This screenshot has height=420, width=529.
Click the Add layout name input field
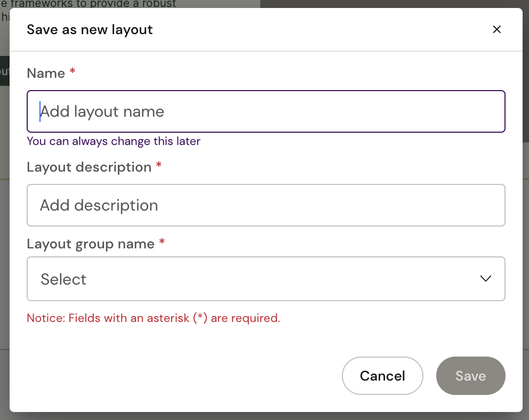[266, 111]
